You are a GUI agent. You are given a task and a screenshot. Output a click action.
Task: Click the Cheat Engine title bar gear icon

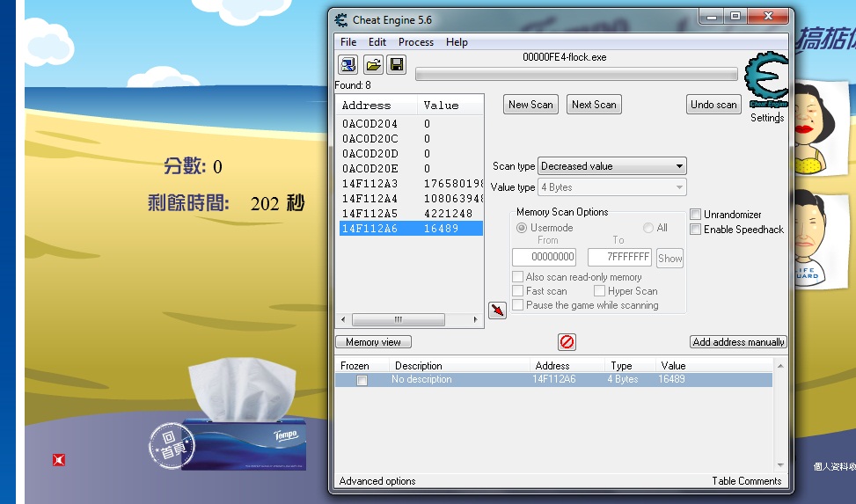click(341, 20)
